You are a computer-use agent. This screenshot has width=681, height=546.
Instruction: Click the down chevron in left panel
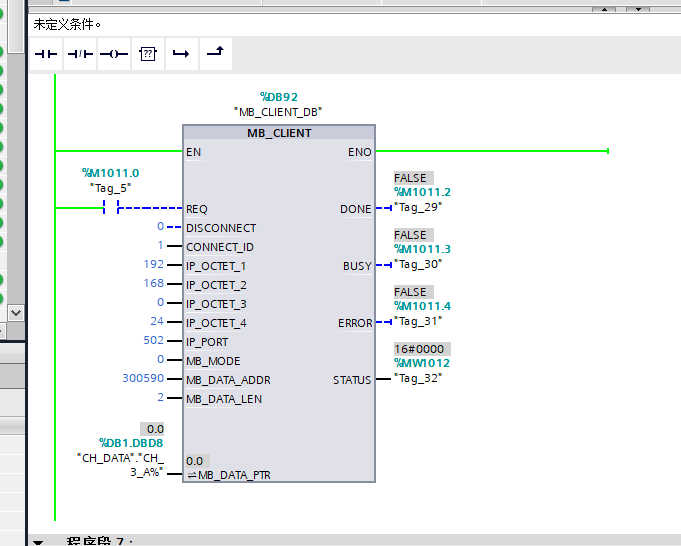click(15, 312)
